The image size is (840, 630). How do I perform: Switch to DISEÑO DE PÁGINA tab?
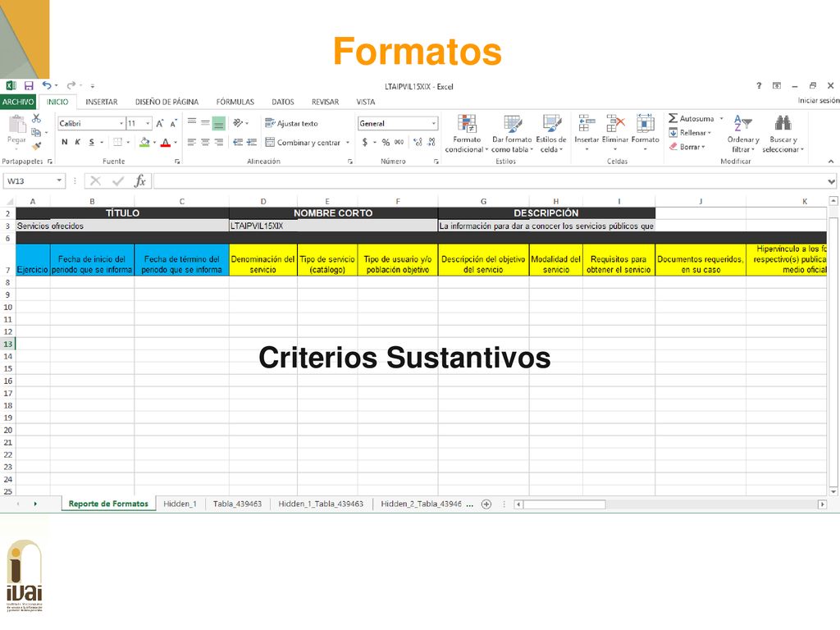pyautogui.click(x=167, y=102)
